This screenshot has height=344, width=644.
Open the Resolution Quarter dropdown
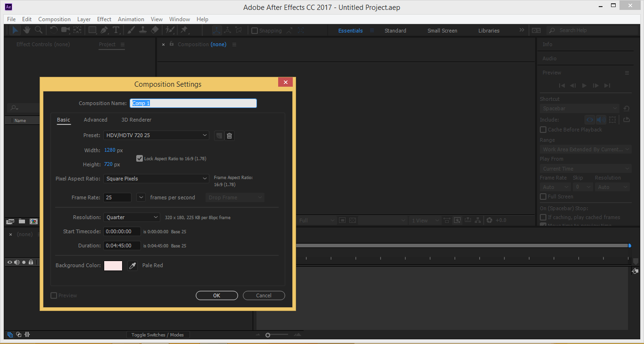132,217
